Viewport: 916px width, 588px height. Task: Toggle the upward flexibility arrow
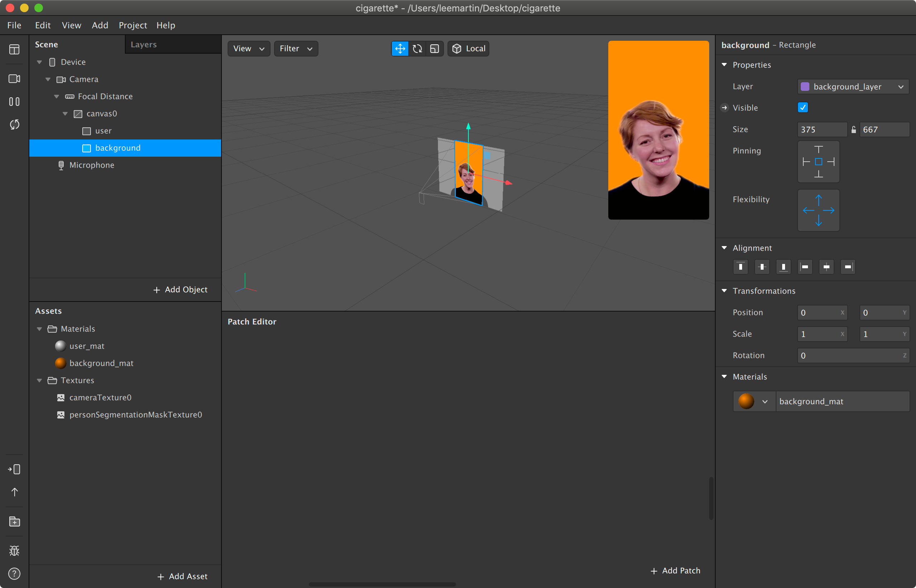click(x=818, y=199)
